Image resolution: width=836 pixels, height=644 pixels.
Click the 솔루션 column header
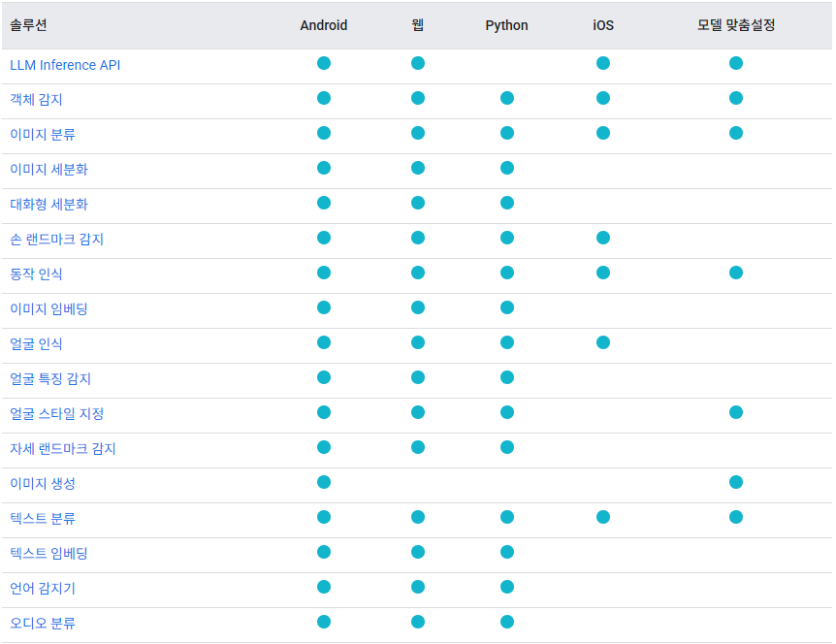(x=29, y=25)
